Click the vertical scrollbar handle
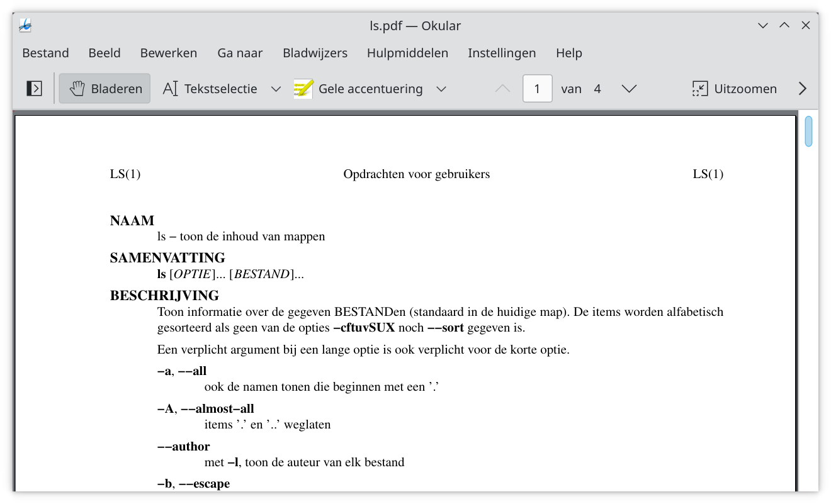Image resolution: width=831 pixels, height=504 pixels. (808, 132)
